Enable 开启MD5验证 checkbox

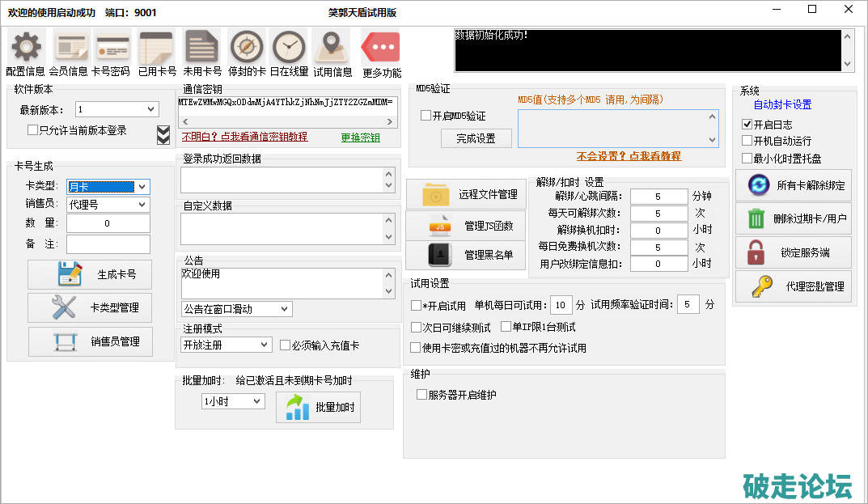pos(426,116)
